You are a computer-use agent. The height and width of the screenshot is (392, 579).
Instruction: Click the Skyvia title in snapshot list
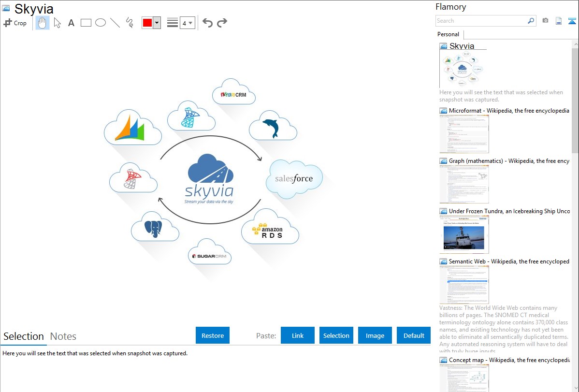point(462,46)
